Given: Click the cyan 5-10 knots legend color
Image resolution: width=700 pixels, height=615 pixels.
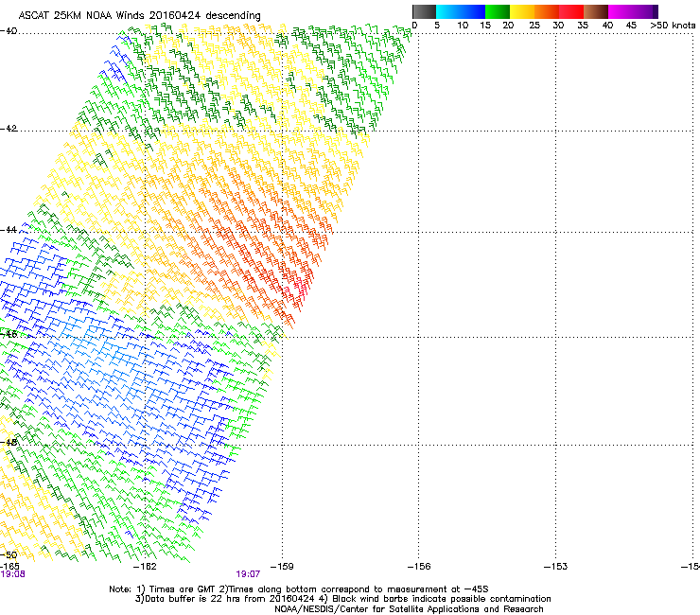Looking at the screenshot, I should coord(448,11).
